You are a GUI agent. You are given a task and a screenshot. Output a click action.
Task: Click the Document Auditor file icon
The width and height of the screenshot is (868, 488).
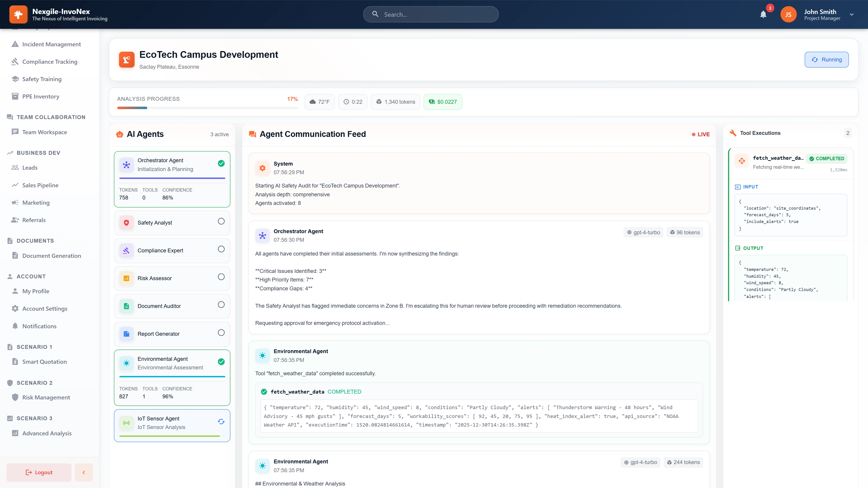(x=126, y=306)
